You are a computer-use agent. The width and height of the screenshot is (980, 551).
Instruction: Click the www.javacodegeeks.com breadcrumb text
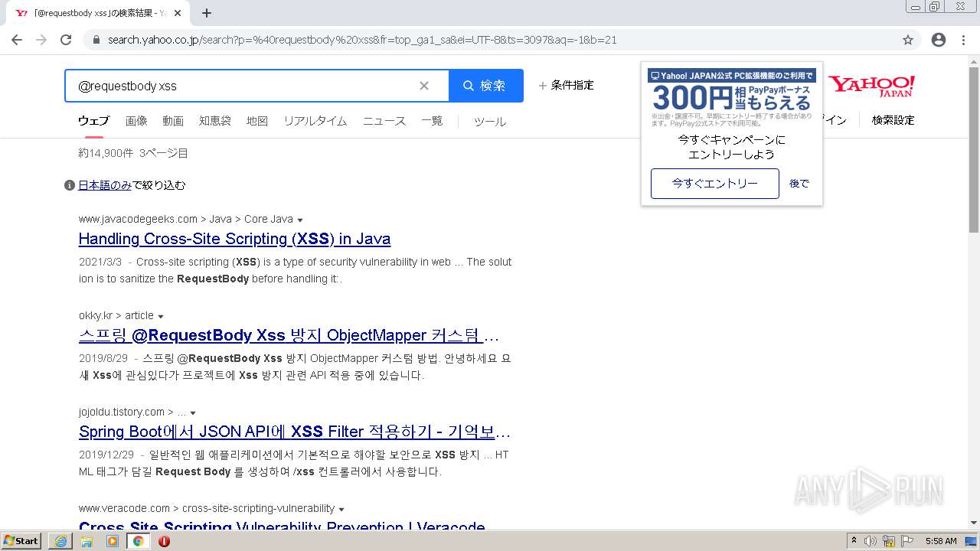(x=138, y=219)
